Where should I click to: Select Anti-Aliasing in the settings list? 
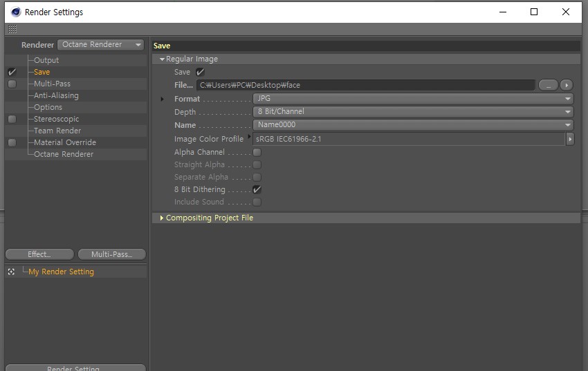[56, 95]
